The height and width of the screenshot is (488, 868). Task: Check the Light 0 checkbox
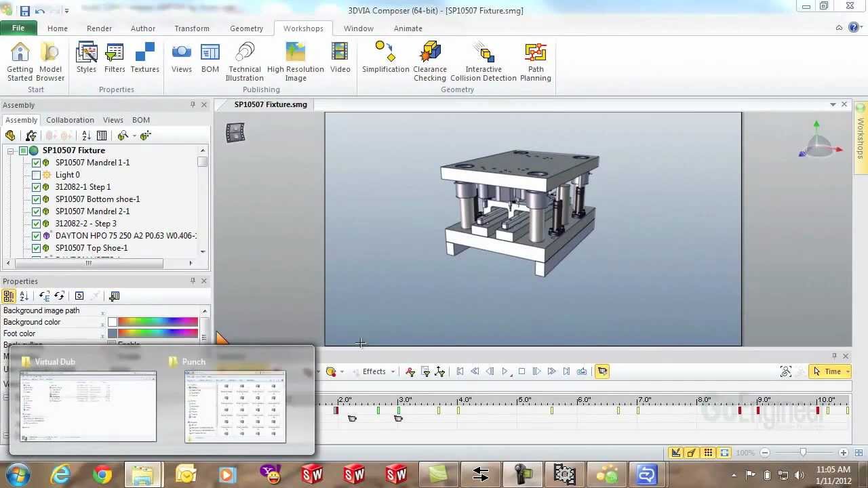[36, 175]
